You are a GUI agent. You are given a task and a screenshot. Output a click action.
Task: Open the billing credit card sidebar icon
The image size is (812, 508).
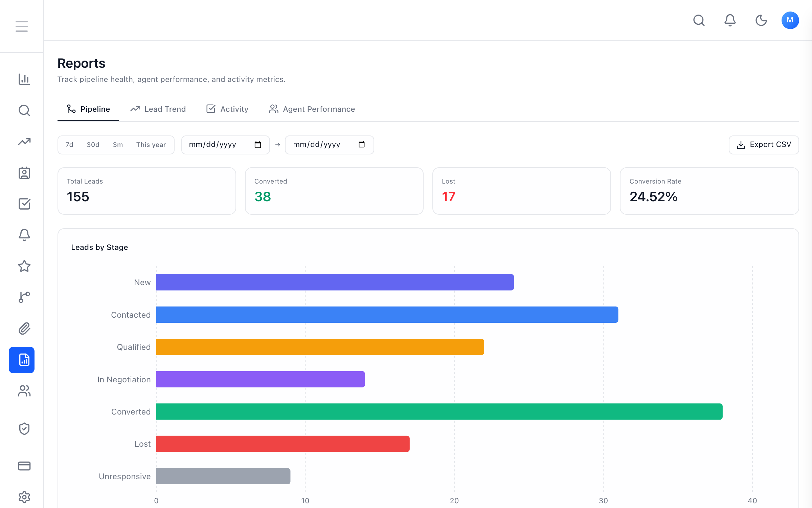tap(24, 466)
